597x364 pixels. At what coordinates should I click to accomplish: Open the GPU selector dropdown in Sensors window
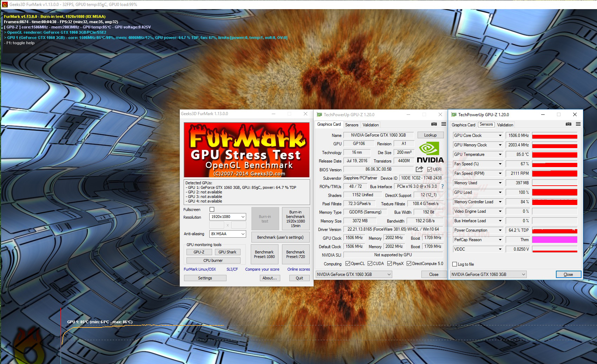coord(488,274)
